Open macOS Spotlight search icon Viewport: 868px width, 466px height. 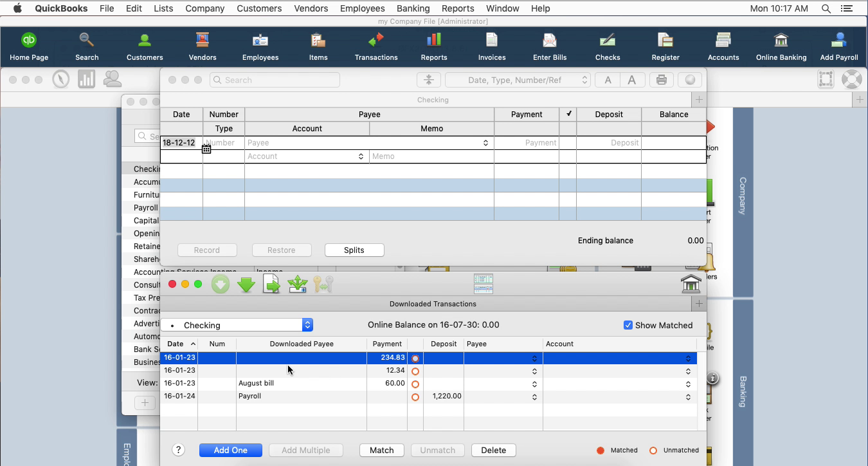[x=826, y=8]
